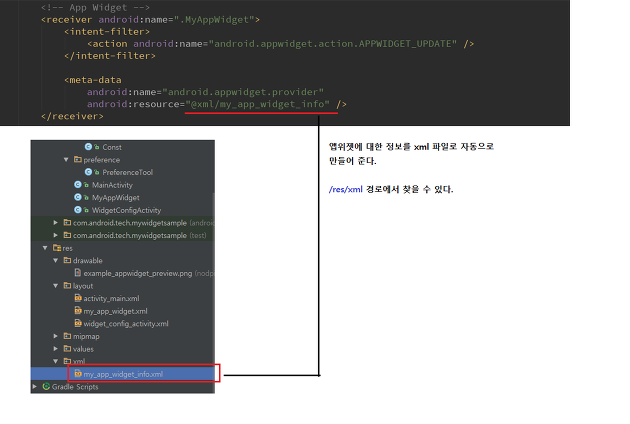
Task: Click "@xml/my_app_widget_info" resource value in code
Action: pyautogui.click(x=257, y=104)
